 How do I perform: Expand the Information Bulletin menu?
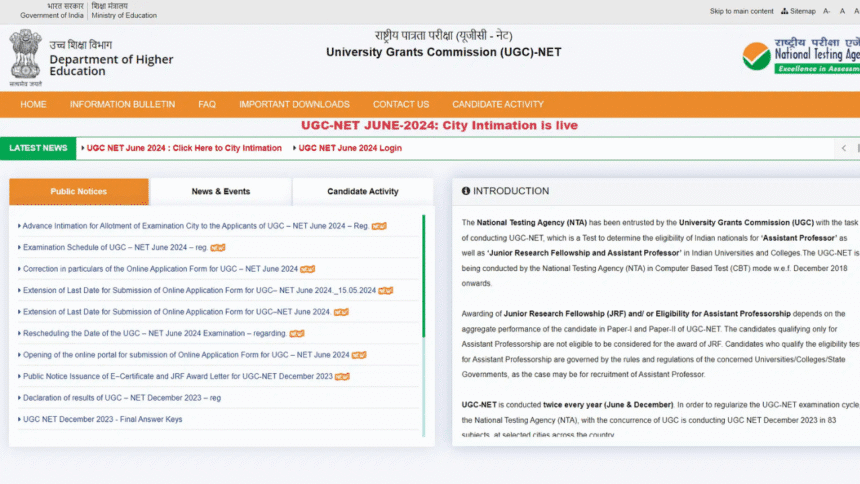122,104
